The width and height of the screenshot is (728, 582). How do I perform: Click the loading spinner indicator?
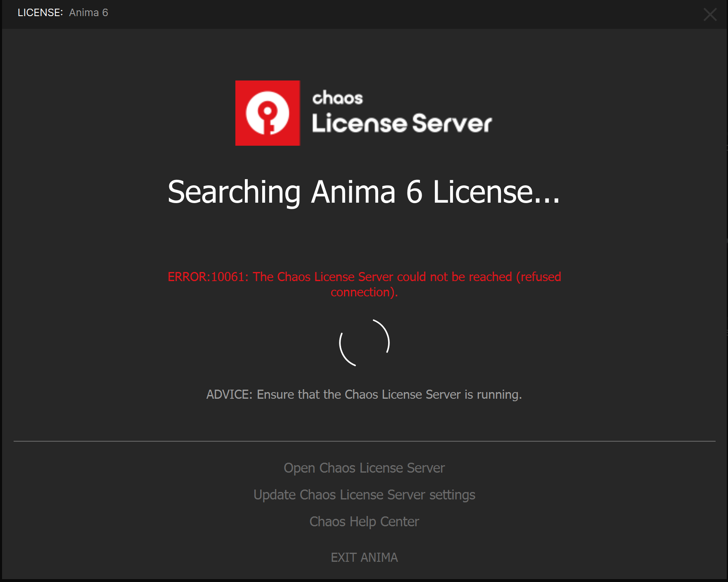[364, 343]
